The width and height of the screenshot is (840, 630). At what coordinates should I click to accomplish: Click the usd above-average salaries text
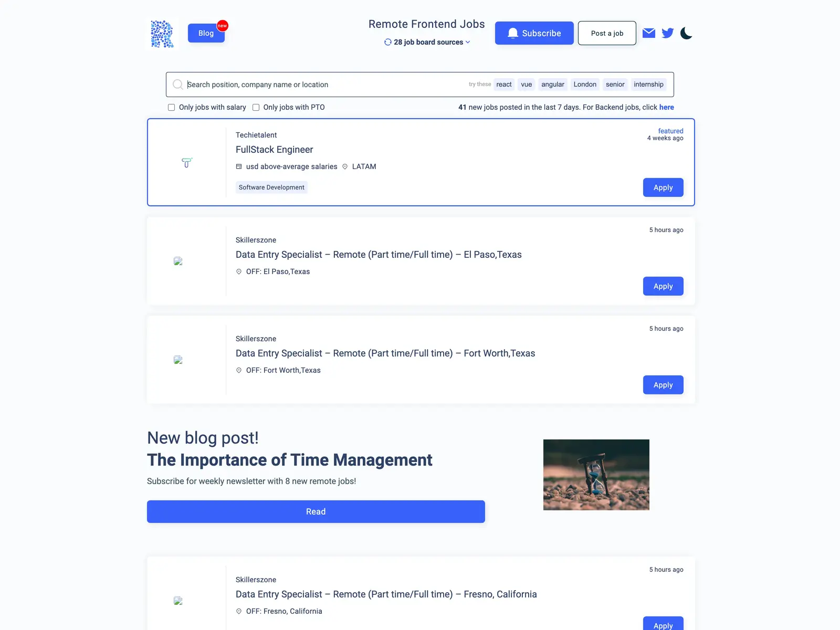pyautogui.click(x=292, y=166)
